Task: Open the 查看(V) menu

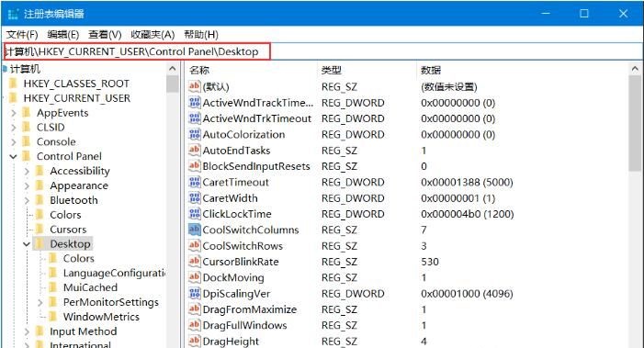Action: pyautogui.click(x=105, y=35)
